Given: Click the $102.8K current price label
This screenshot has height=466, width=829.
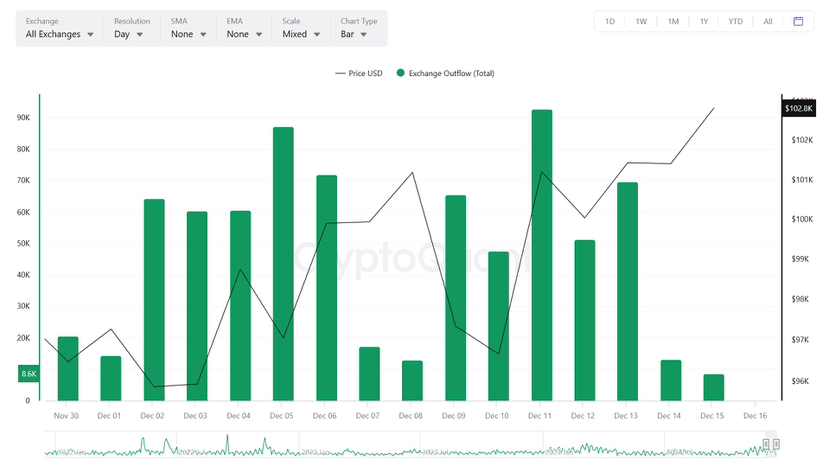Looking at the screenshot, I should 799,108.
